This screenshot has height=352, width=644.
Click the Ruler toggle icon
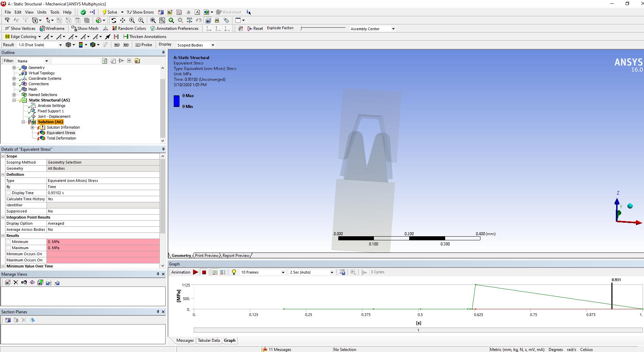click(217, 20)
